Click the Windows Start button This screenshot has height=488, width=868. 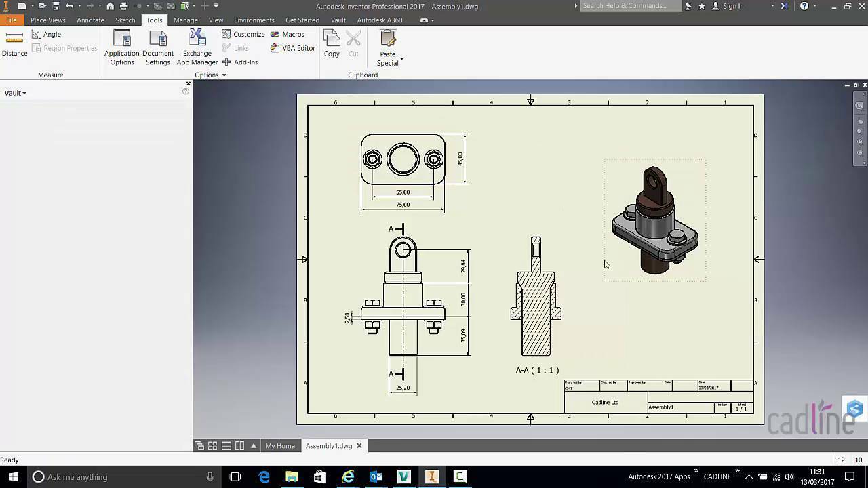click(x=13, y=476)
